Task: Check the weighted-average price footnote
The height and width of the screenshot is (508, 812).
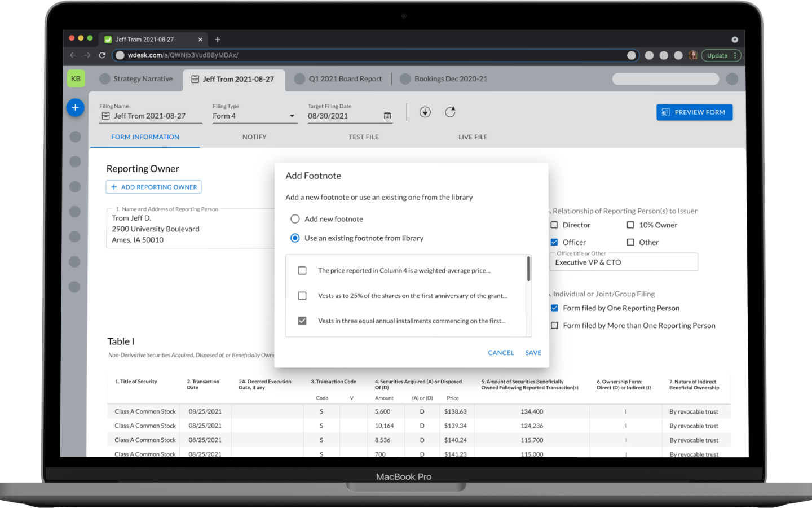Action: pos(302,270)
